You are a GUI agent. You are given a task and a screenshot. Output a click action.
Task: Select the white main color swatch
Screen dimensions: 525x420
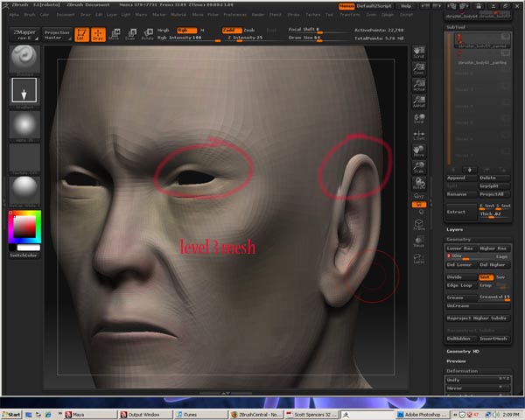click(29, 248)
